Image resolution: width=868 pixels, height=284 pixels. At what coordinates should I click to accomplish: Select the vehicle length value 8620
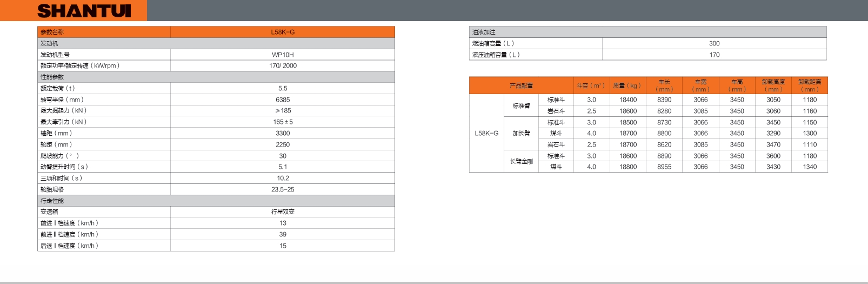point(664,144)
